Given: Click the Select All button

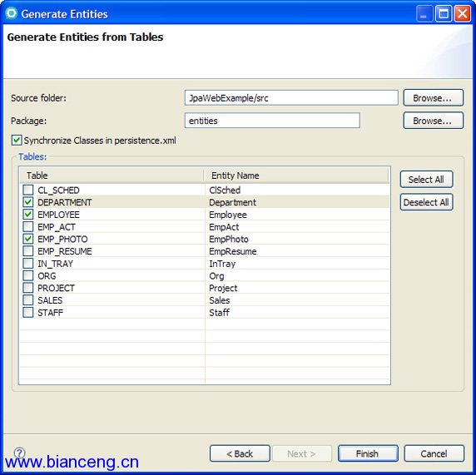Looking at the screenshot, I should [x=426, y=180].
